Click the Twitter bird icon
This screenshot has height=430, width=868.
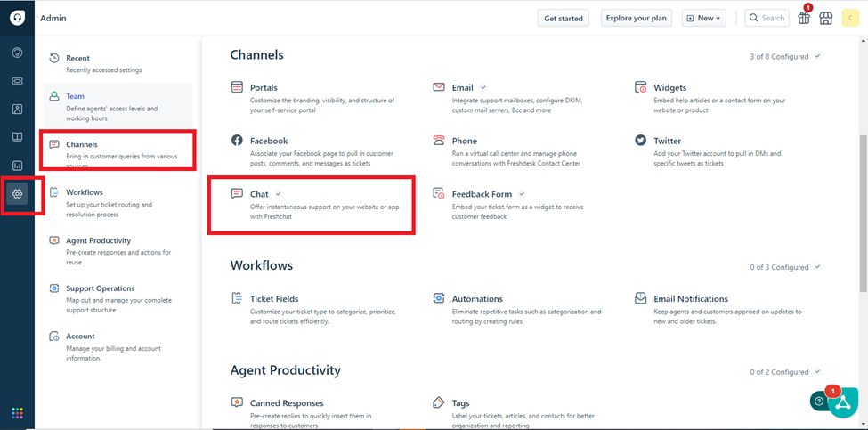(640, 141)
